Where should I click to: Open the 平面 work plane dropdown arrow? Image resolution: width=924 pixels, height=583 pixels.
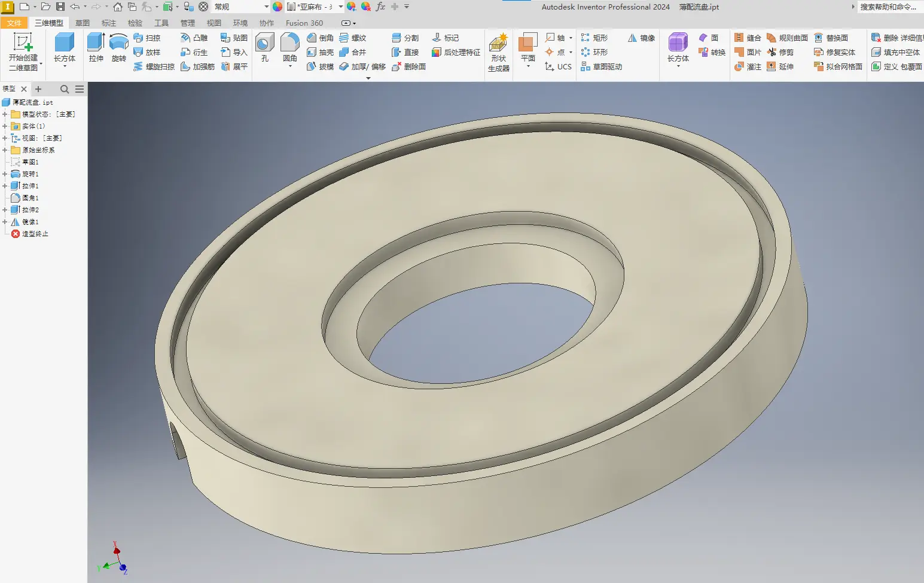[x=528, y=66]
